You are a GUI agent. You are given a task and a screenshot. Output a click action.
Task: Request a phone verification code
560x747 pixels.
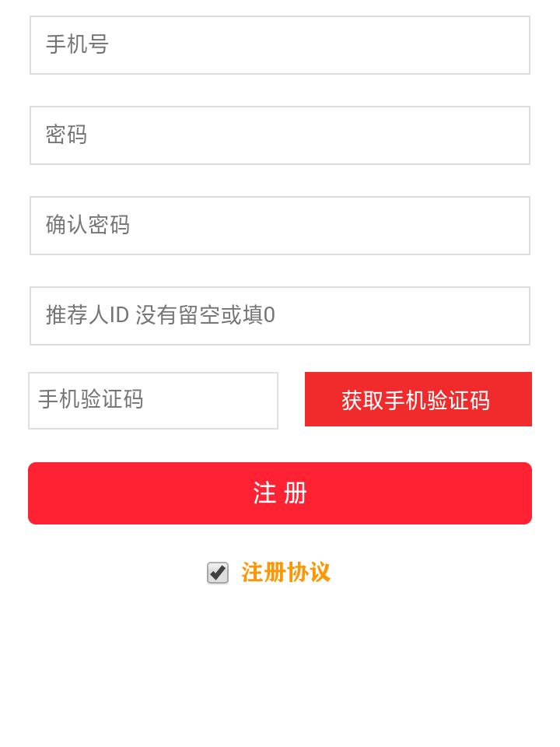pyautogui.click(x=418, y=399)
